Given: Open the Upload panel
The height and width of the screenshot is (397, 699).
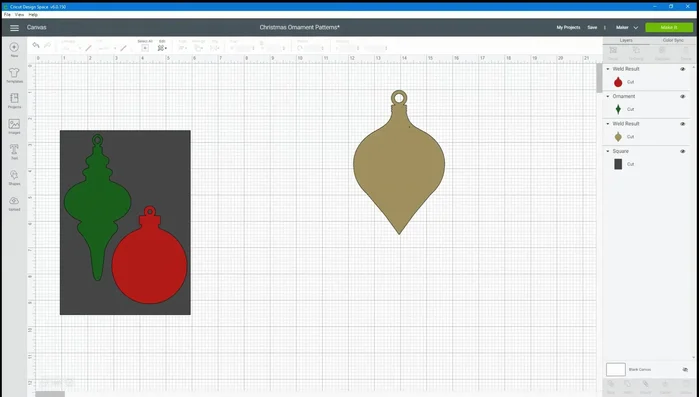Looking at the screenshot, I should (14, 203).
